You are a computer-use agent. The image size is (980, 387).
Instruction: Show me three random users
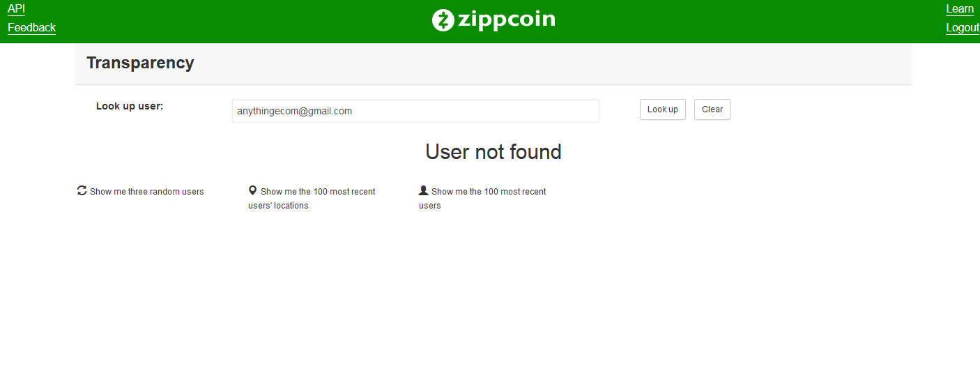pos(146,192)
